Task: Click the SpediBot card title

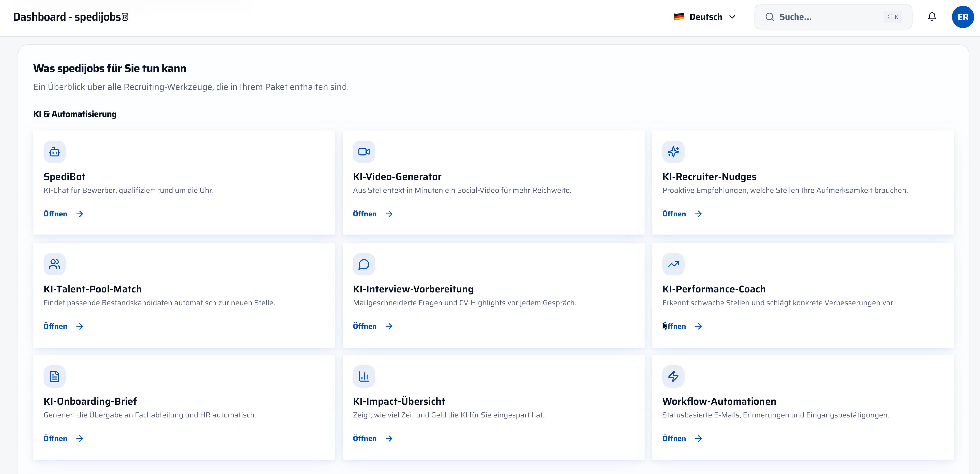Action: pos(64,176)
